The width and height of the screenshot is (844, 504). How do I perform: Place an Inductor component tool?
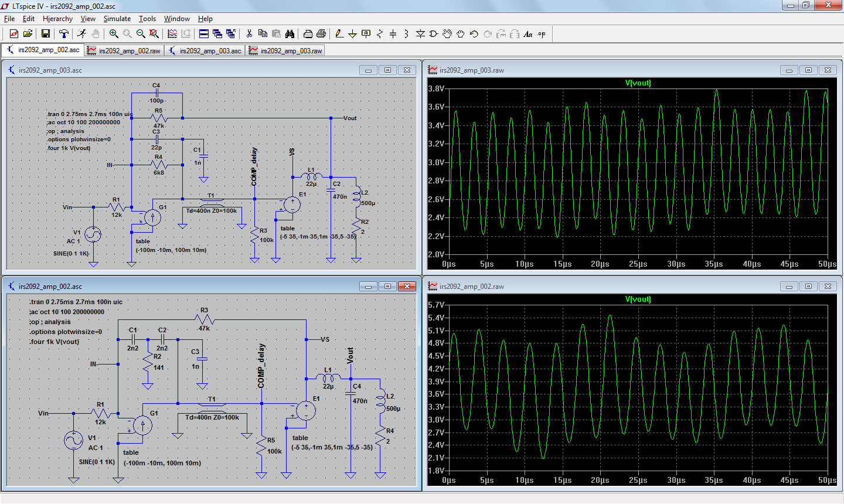406,34
